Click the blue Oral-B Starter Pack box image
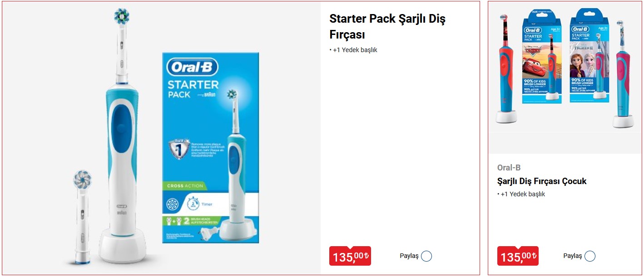 (x=211, y=148)
